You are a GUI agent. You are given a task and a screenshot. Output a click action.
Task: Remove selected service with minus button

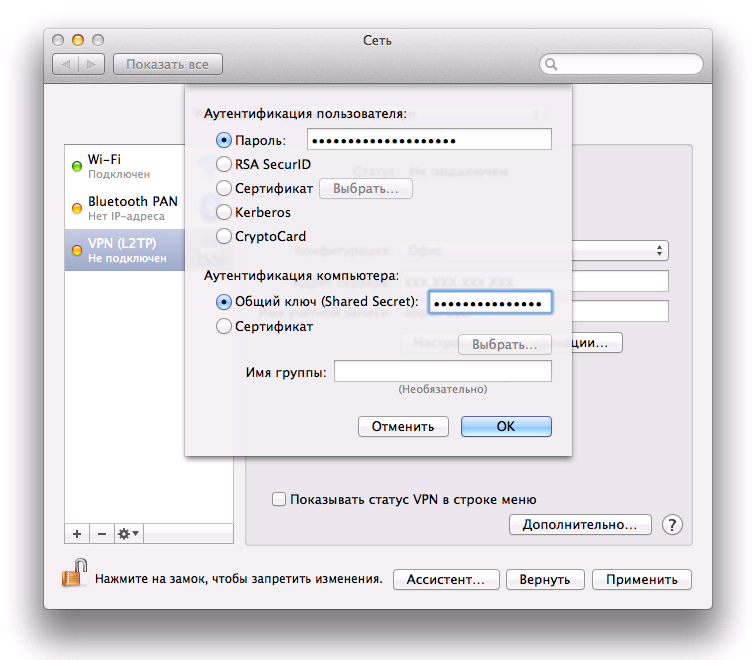101,534
